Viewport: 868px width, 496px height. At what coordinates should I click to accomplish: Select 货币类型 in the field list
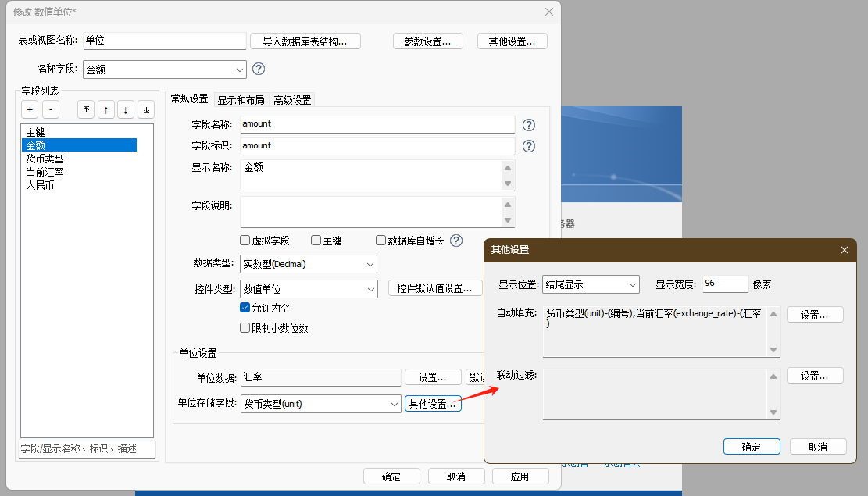(x=45, y=159)
